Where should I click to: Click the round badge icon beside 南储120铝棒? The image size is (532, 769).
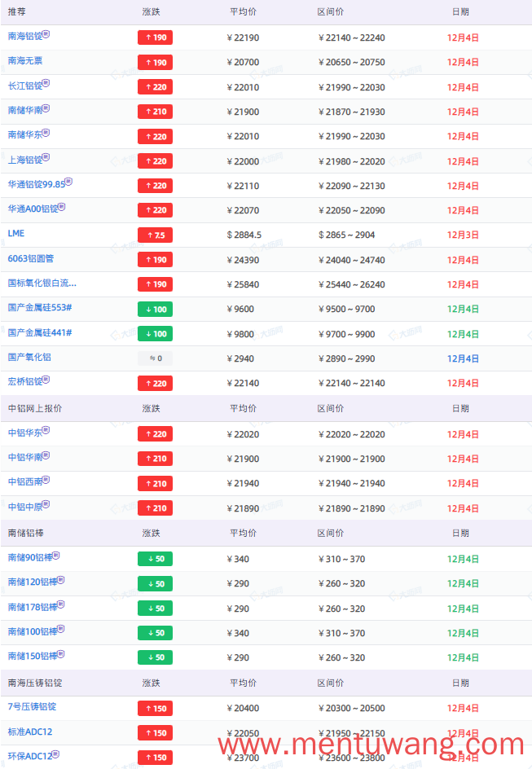coord(61,580)
